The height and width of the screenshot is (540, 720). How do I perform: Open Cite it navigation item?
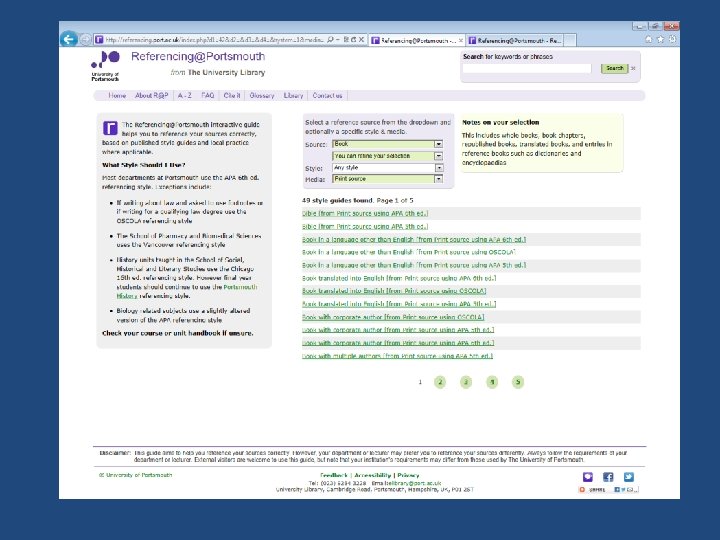pos(232,96)
